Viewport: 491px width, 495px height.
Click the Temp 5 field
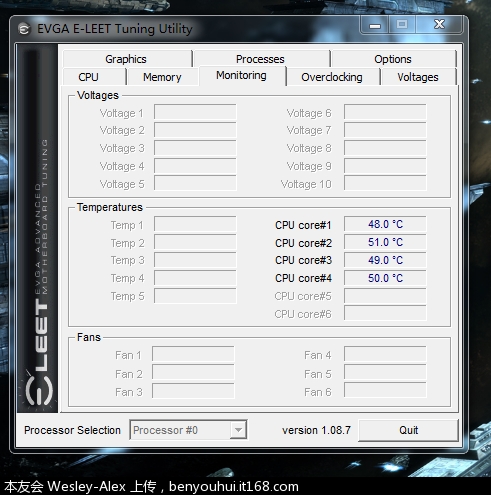[x=195, y=296]
